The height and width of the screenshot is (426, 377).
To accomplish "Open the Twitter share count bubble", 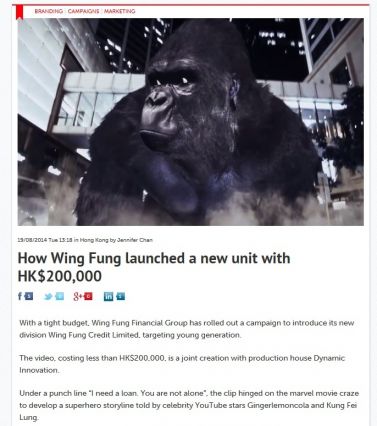I will [59, 296].
